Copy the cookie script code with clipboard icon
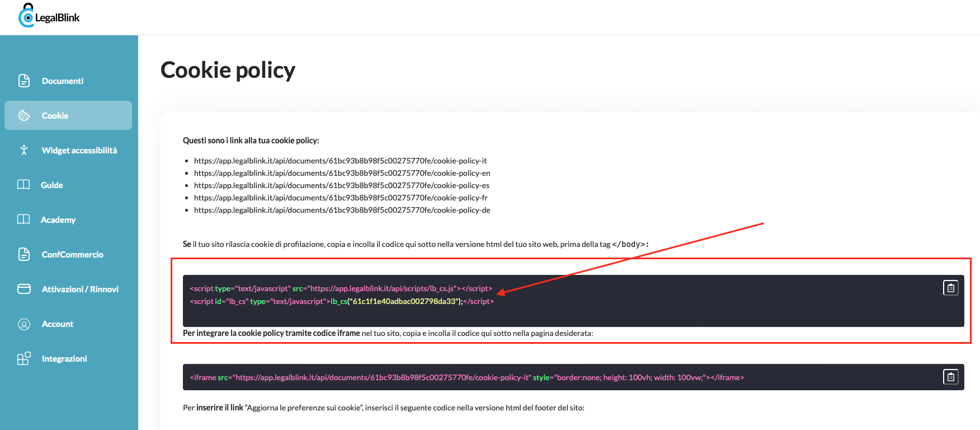 point(950,288)
